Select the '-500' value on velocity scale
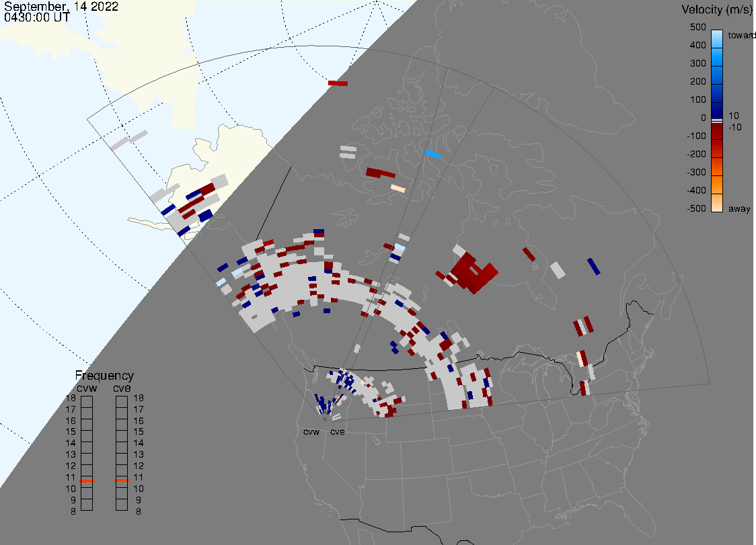756x545 pixels. point(696,208)
